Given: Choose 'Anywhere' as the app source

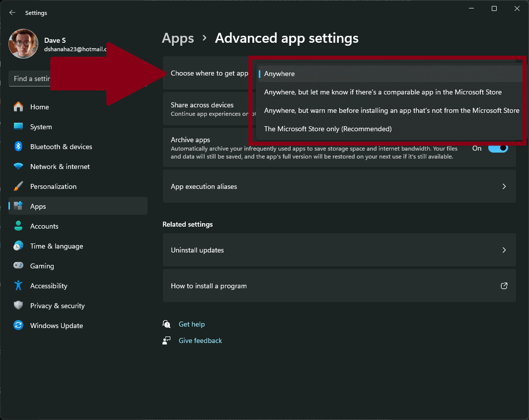Looking at the screenshot, I should pyautogui.click(x=279, y=74).
